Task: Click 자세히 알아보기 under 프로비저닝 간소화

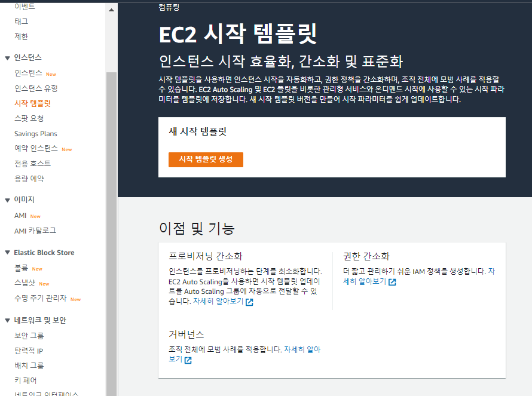Action: pos(218,301)
